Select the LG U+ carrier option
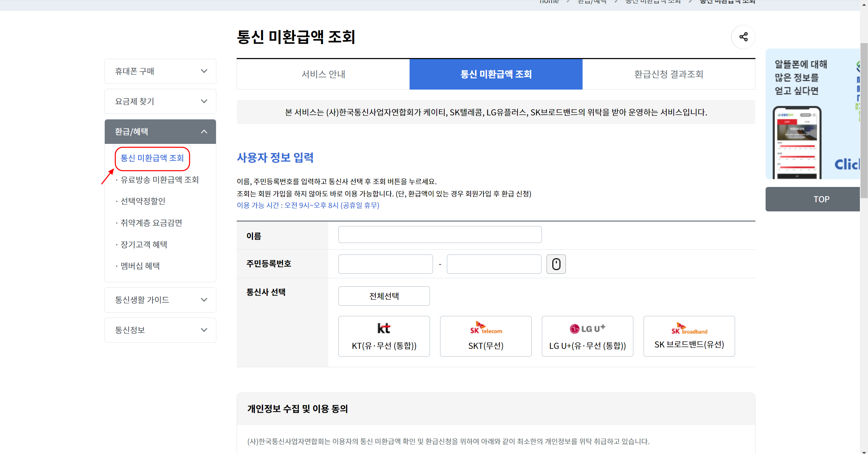868x454 pixels. click(x=587, y=336)
